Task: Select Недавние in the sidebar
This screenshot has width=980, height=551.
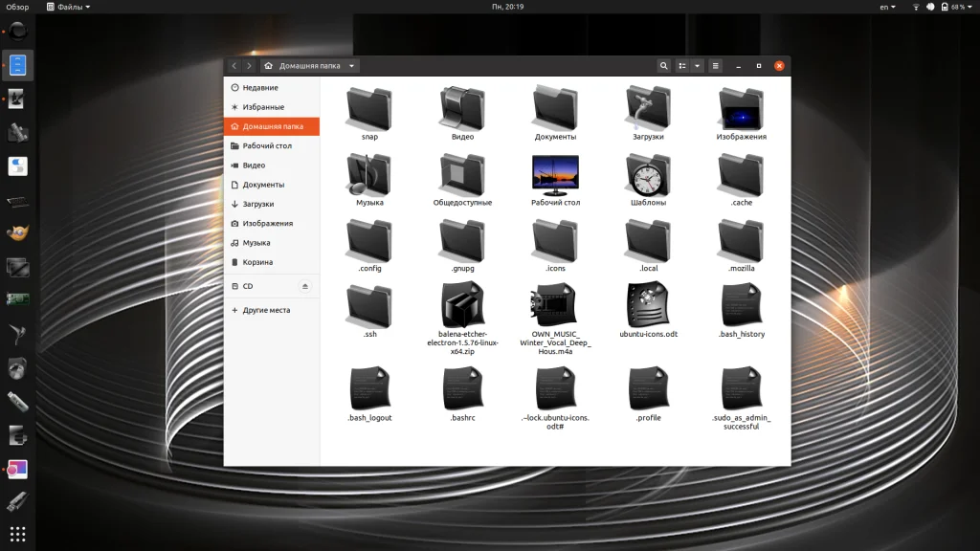Action: [x=260, y=88]
